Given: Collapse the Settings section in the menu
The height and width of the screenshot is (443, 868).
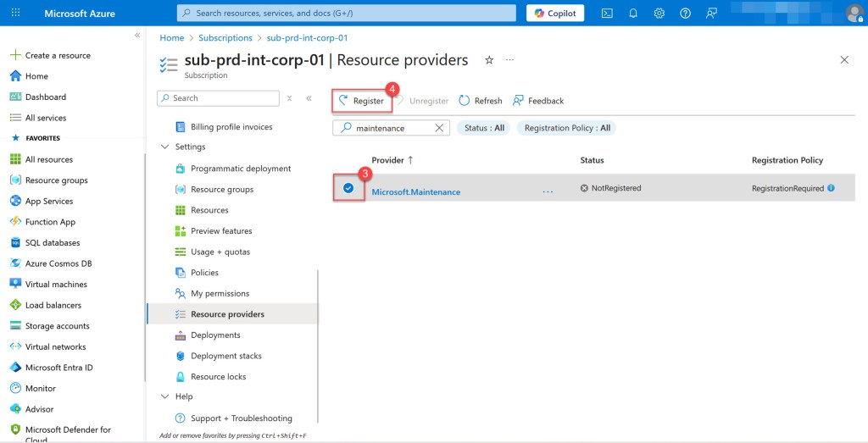Looking at the screenshot, I should point(164,147).
